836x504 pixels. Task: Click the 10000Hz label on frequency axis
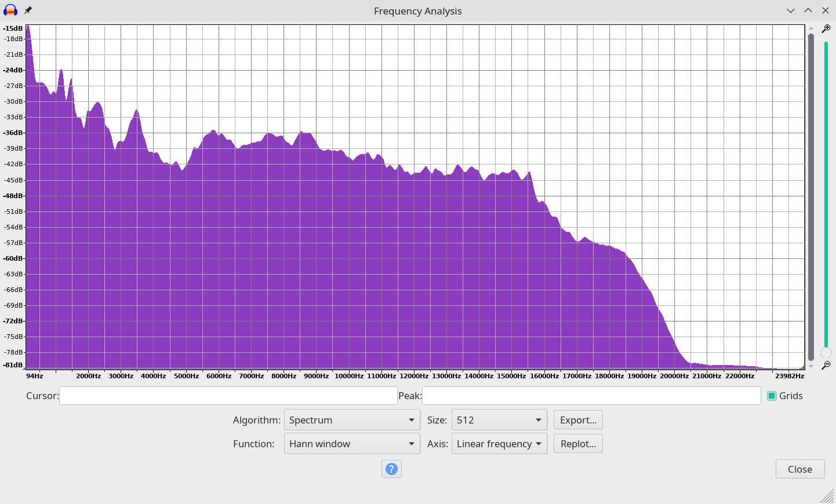349,376
